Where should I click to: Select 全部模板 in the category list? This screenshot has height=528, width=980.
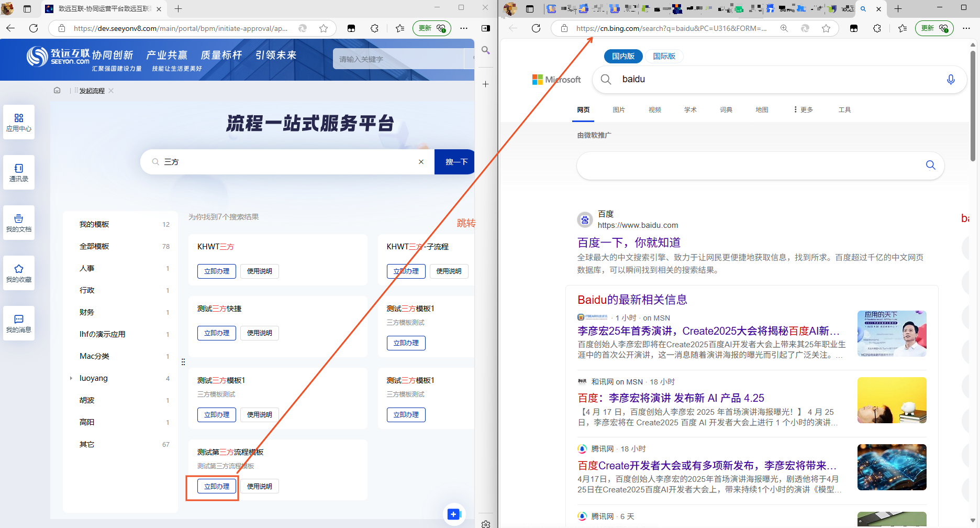click(94, 246)
